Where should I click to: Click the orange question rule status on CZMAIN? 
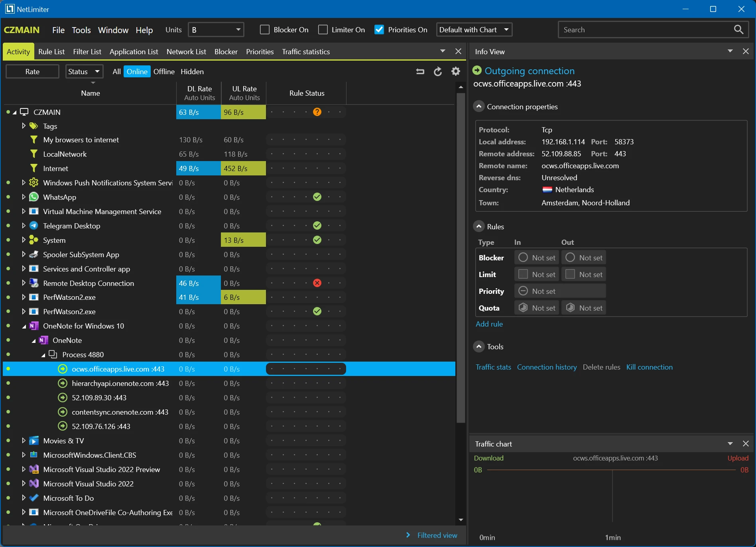point(317,112)
